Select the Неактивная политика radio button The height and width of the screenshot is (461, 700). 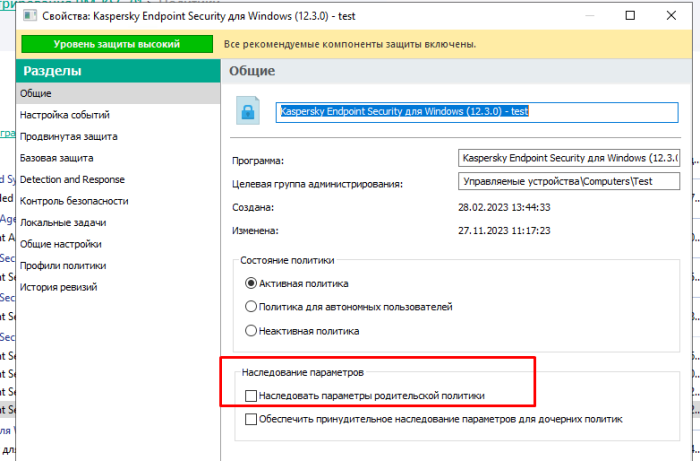pyautogui.click(x=251, y=331)
